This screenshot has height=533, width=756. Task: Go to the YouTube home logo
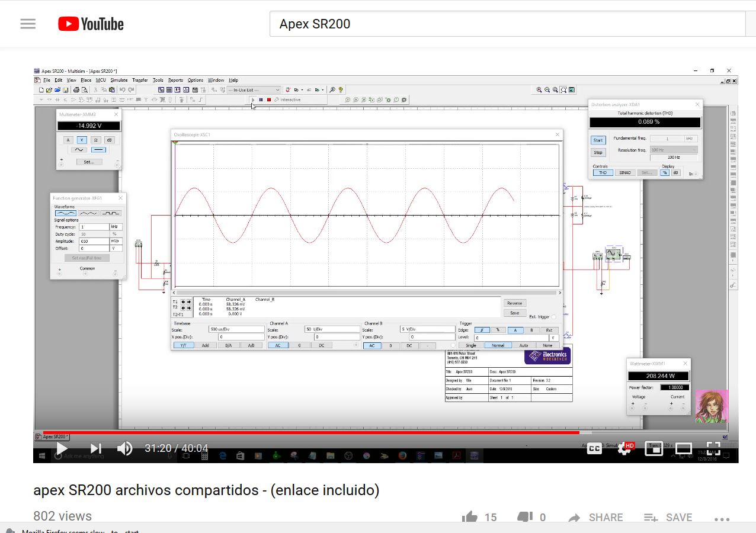click(x=91, y=24)
